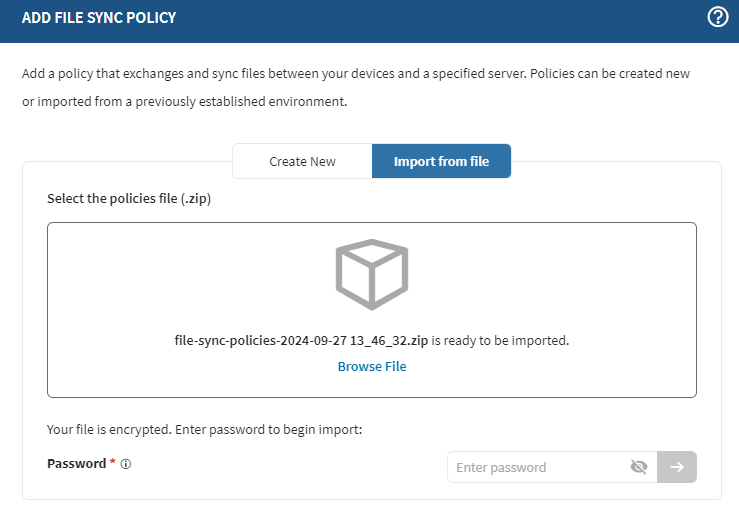This screenshot has height=514, width=739.
Task: Click the Browse File link
Action: click(372, 366)
